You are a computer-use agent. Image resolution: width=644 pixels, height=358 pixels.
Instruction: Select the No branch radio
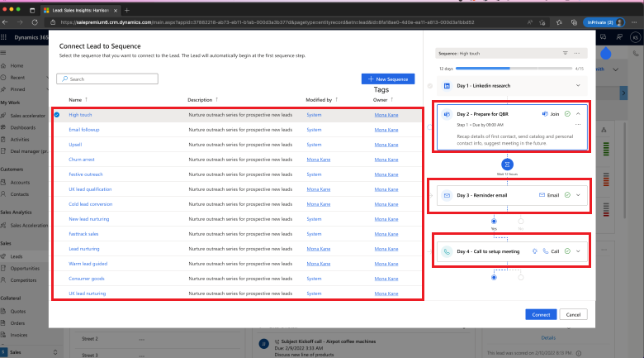(521, 222)
